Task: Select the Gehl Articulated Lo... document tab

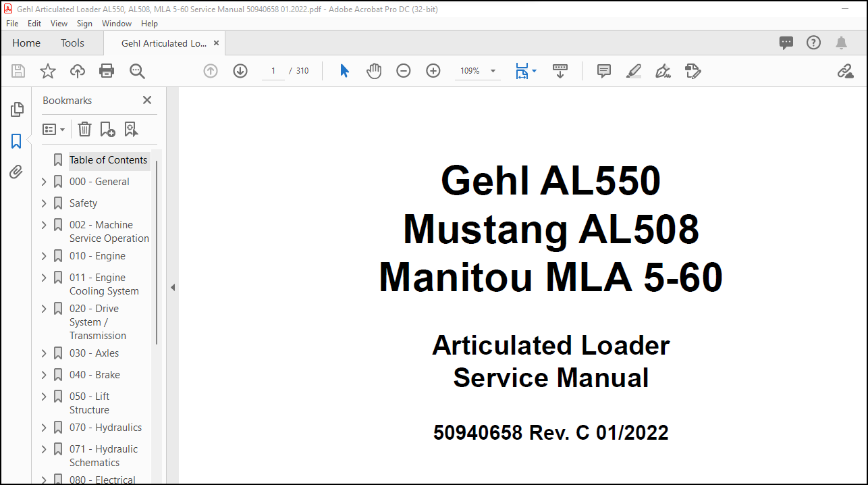Action: coord(164,43)
